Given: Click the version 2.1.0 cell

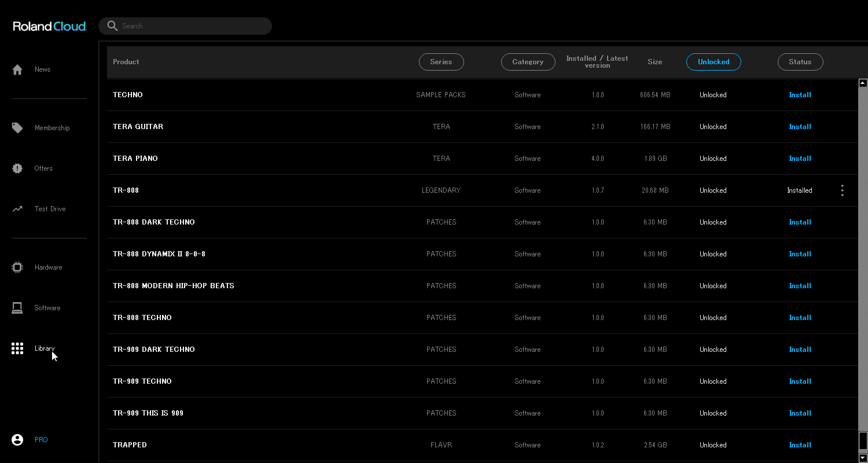Looking at the screenshot, I should click(598, 127).
